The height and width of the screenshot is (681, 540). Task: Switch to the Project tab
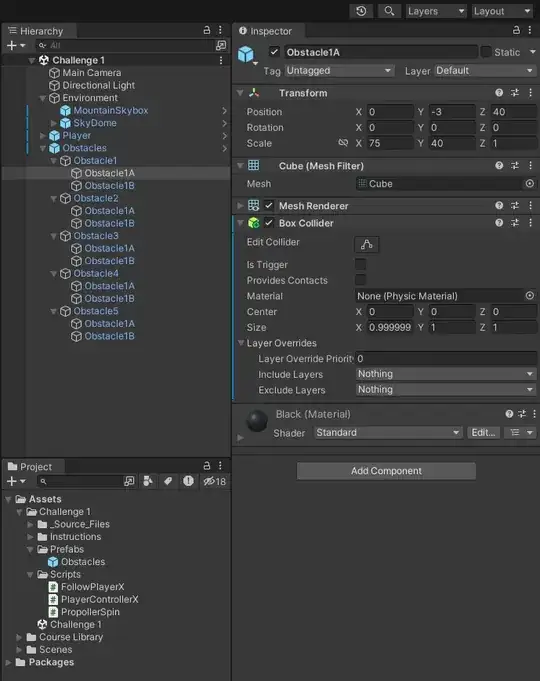pos(34,467)
